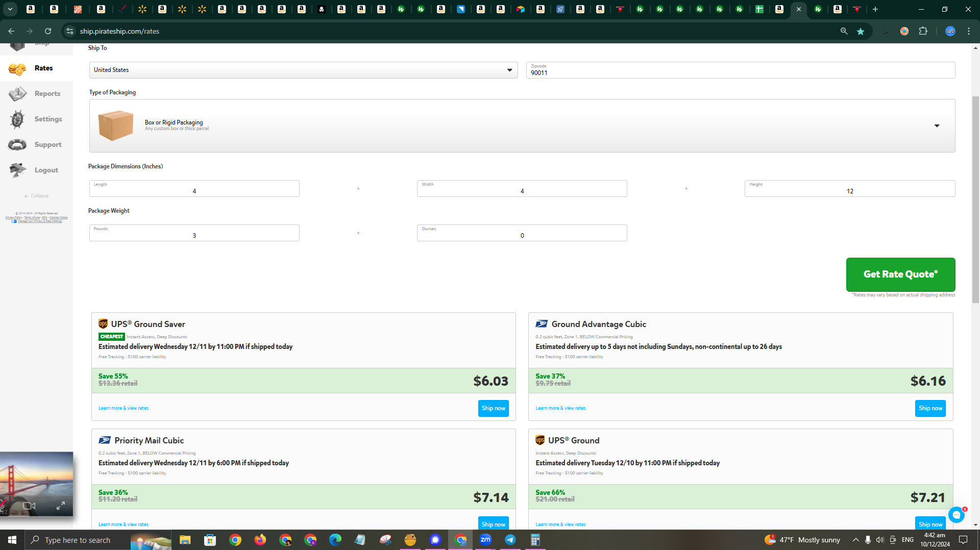Click the $6.03 price
Viewport: 980px width, 550px height.
tap(491, 381)
